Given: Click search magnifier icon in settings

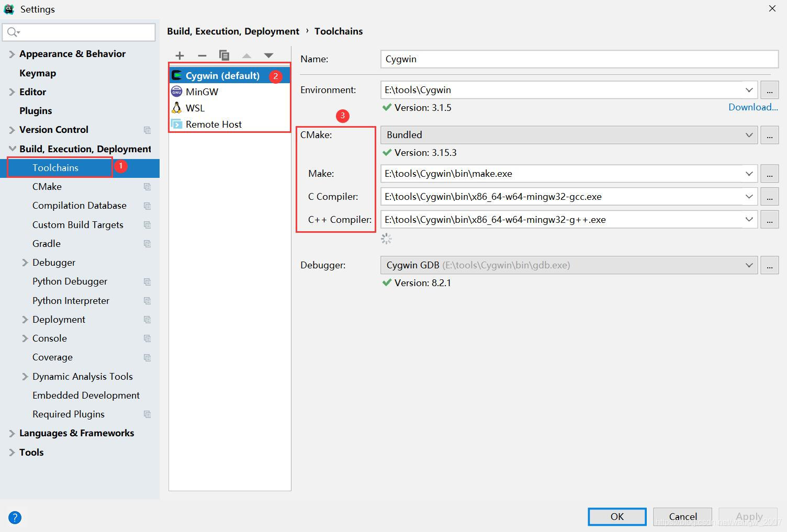Looking at the screenshot, I should pyautogui.click(x=13, y=32).
